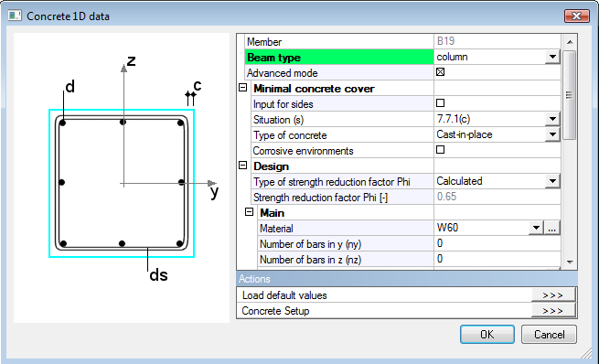The image size is (599, 364).
Task: Collapse the Design group
Action: coord(242,166)
